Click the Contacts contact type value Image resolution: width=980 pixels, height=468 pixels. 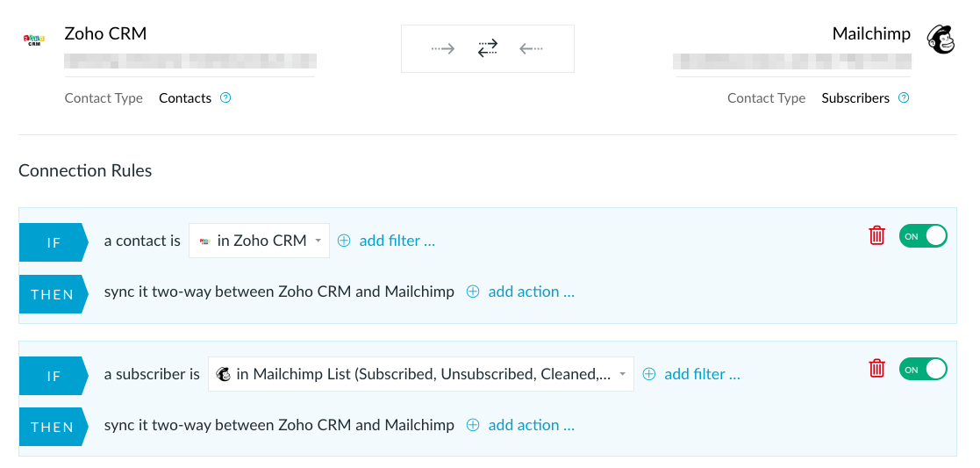(x=185, y=98)
